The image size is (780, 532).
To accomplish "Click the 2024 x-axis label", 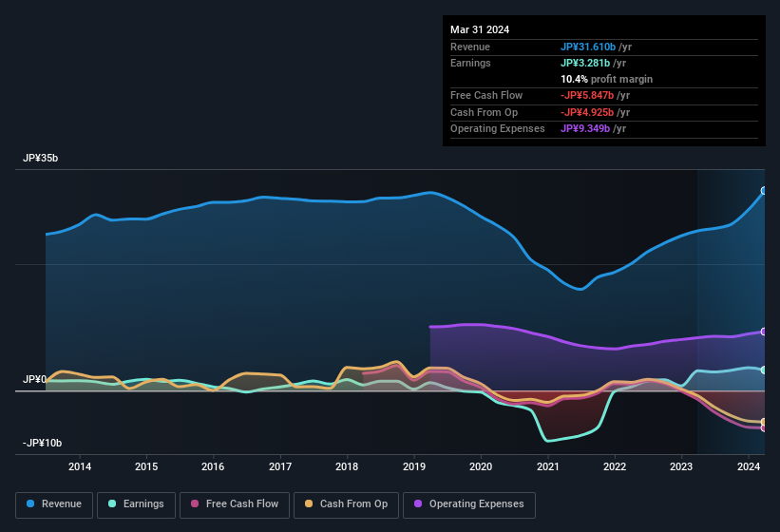I will pyautogui.click(x=748, y=466).
